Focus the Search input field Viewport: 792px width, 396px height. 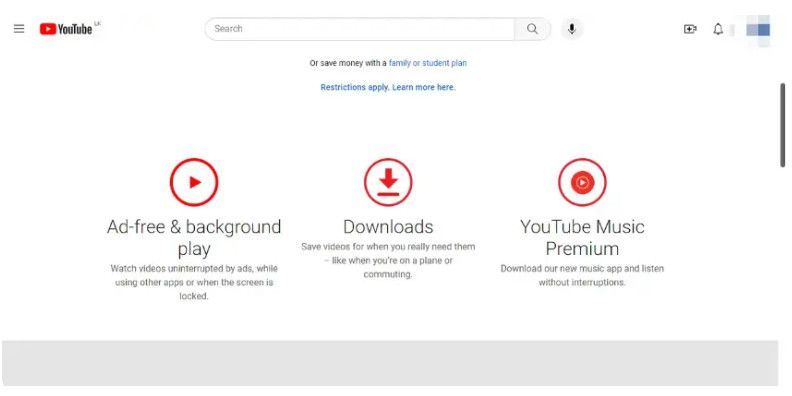[x=360, y=29]
